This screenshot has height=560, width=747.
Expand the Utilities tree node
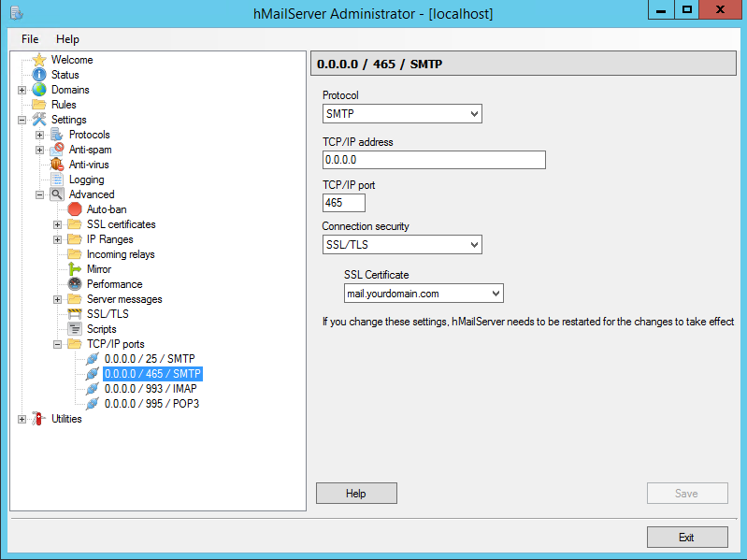click(22, 419)
